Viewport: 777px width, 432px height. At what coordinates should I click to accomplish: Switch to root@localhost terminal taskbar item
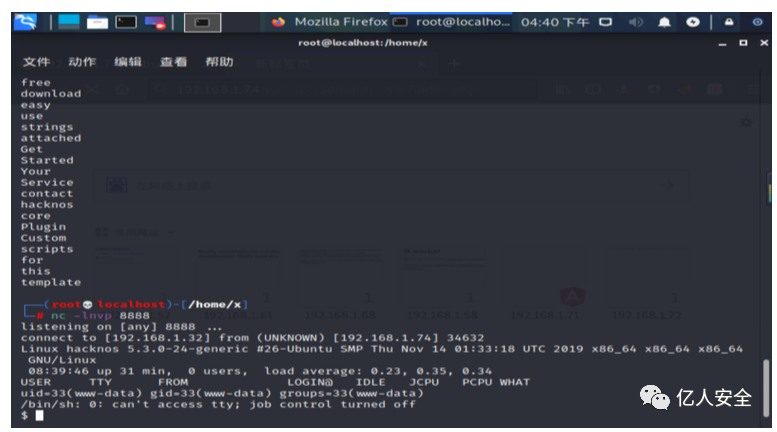click(451, 22)
